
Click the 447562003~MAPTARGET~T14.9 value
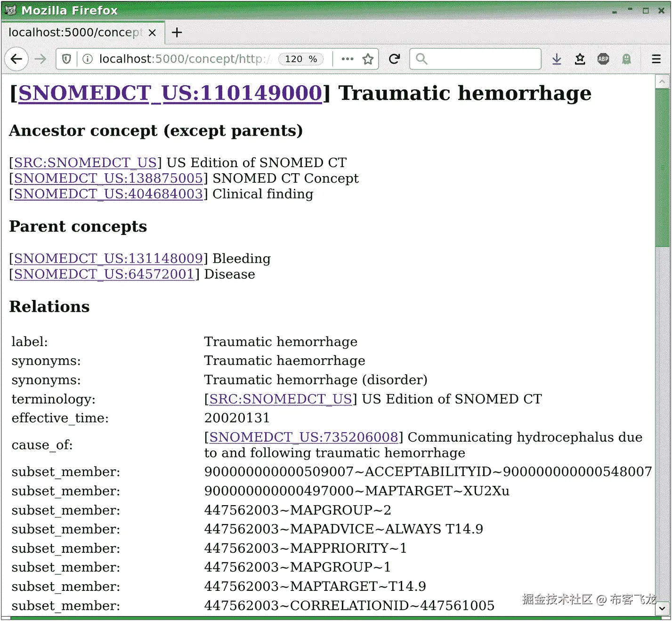[315, 587]
